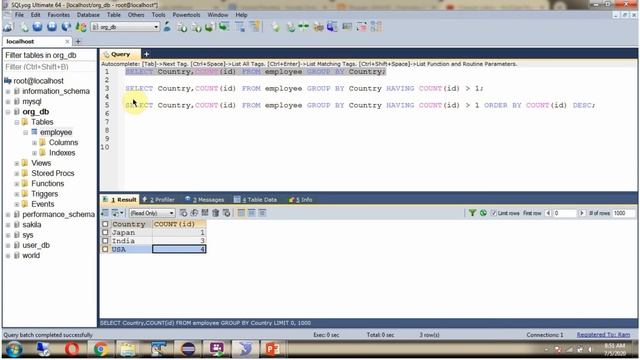This screenshot has width=640, height=360.
Task: Expand the Views folder node
Action: click(17, 163)
